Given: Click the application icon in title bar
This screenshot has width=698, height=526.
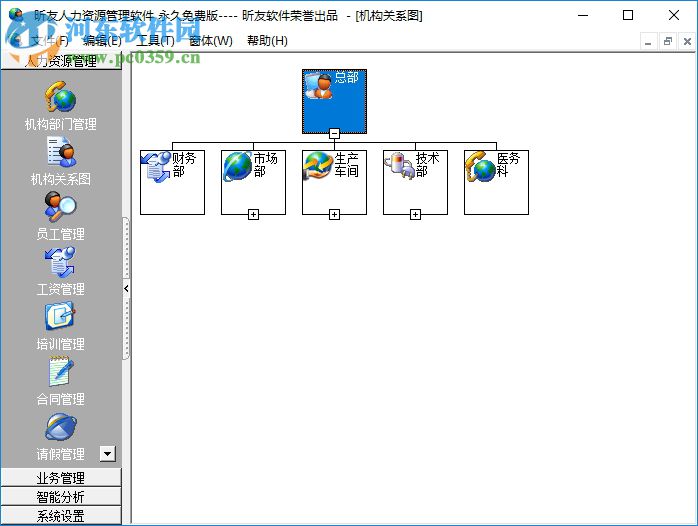Looking at the screenshot, I should coord(16,14).
